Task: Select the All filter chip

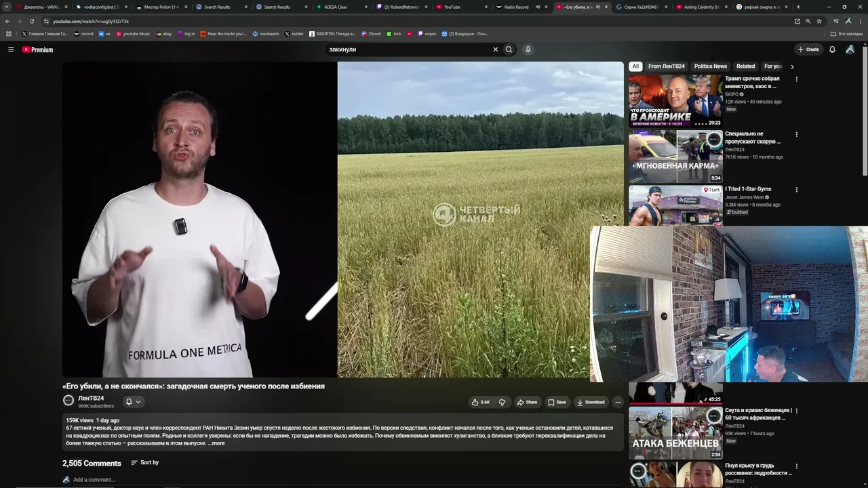Action: (x=635, y=66)
